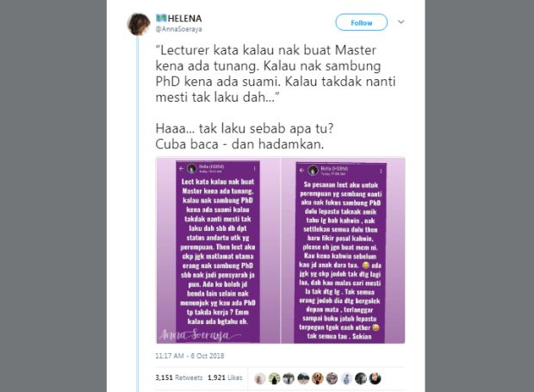Click the last liker avatar in row

click(x=375, y=378)
